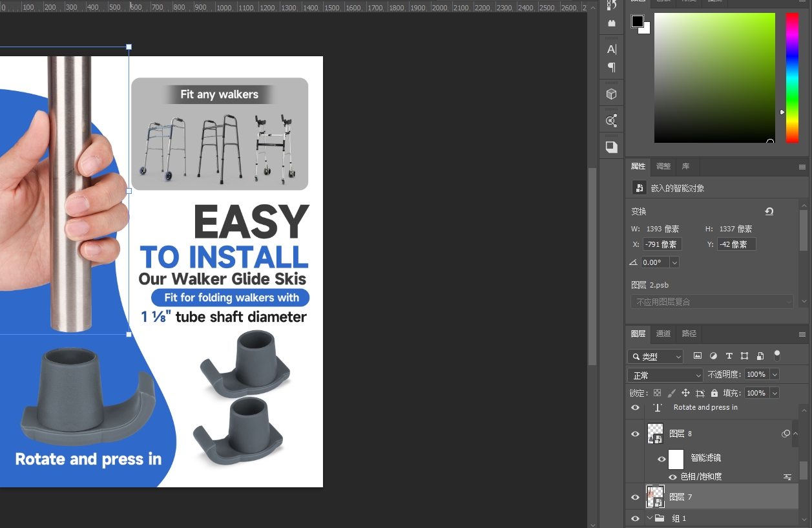This screenshot has height=528, width=812.
Task: Click the foreground color swatch
Action: click(638, 21)
